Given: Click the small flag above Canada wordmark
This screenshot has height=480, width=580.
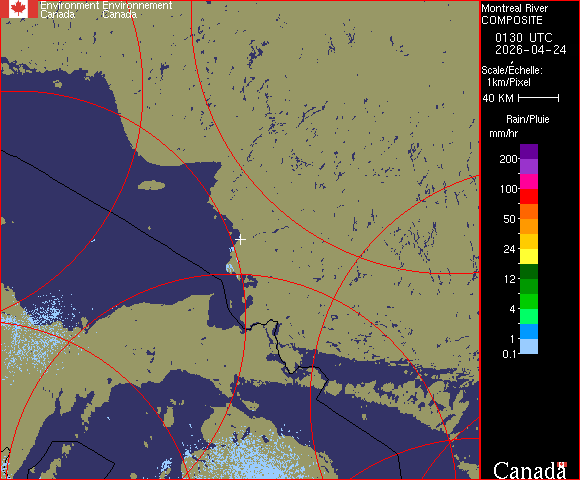Looking at the screenshot, I should tap(562, 464).
